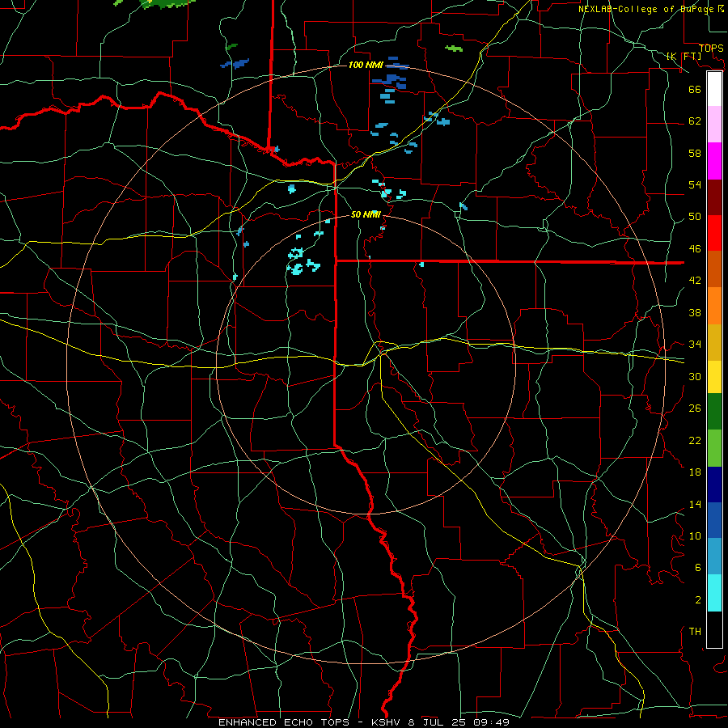
Task: Click the legend value 22
Action: [x=695, y=440]
